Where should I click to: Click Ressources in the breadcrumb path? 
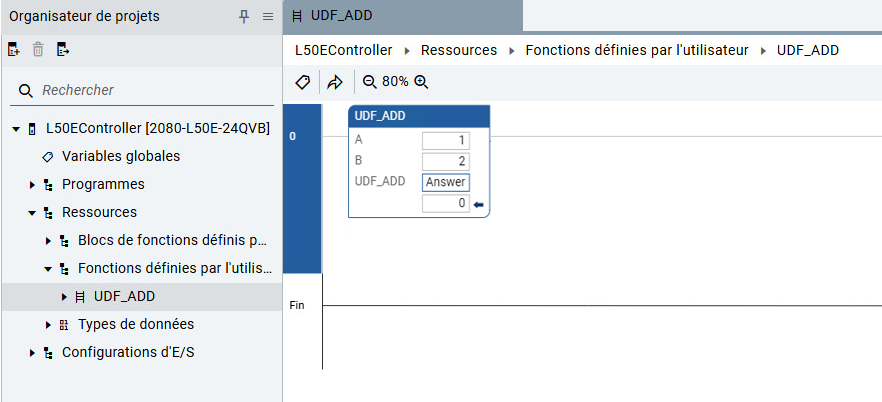(459, 51)
